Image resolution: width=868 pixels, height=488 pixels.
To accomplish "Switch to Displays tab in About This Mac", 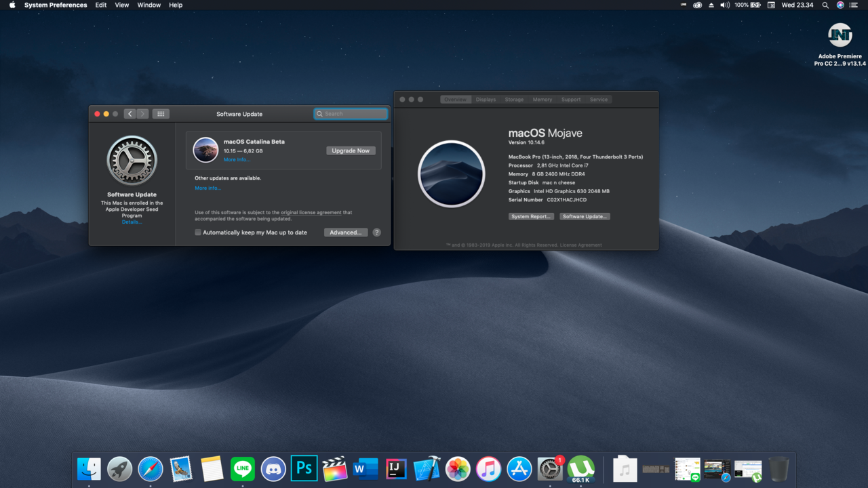I will [x=486, y=100].
